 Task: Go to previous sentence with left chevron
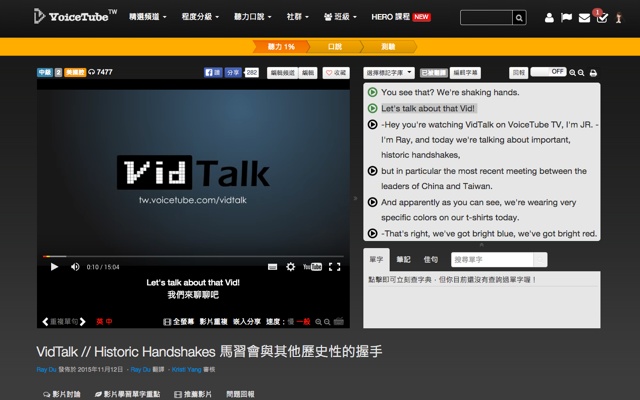coord(45,322)
